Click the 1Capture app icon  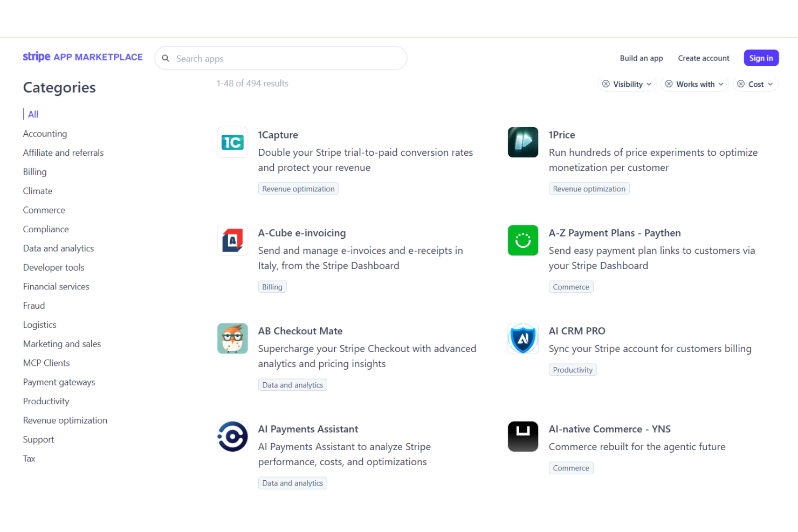232,142
